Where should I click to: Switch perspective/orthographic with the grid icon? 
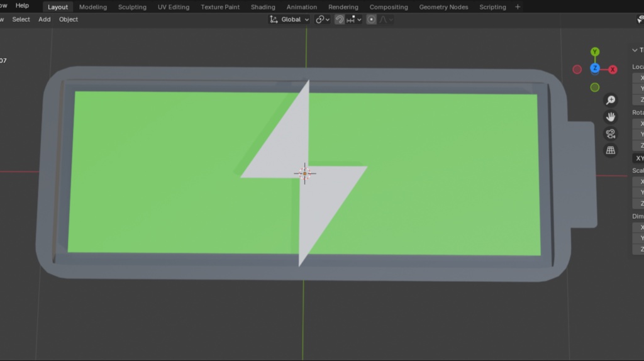[611, 150]
